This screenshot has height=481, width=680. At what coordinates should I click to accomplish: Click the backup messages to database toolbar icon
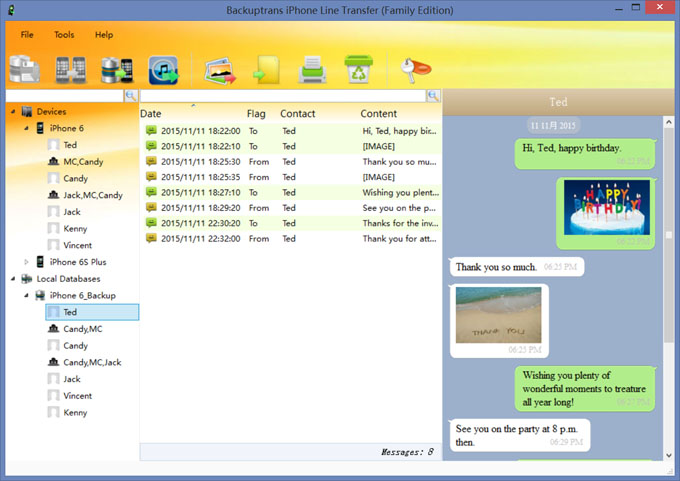[24, 69]
